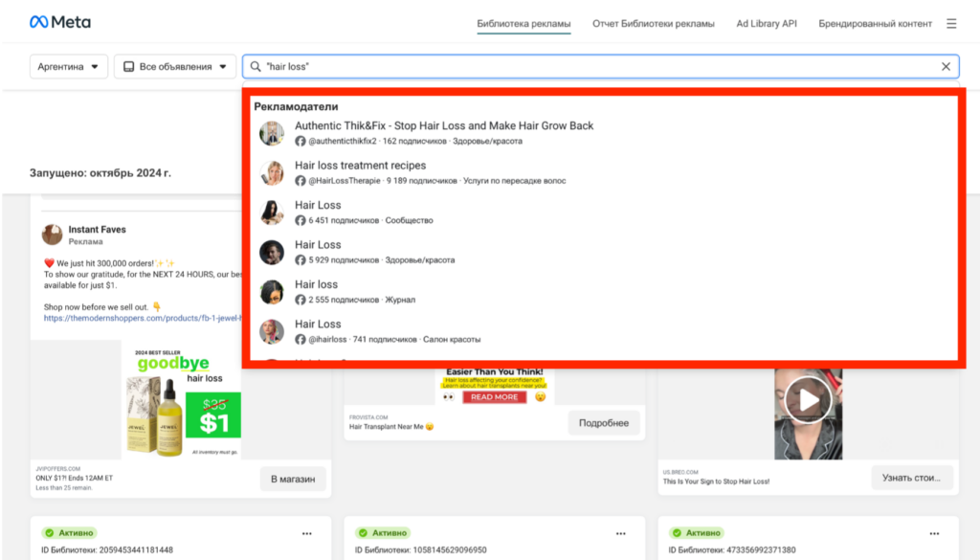
Task: Switch to Библиотека рекламы tab
Action: tap(523, 24)
